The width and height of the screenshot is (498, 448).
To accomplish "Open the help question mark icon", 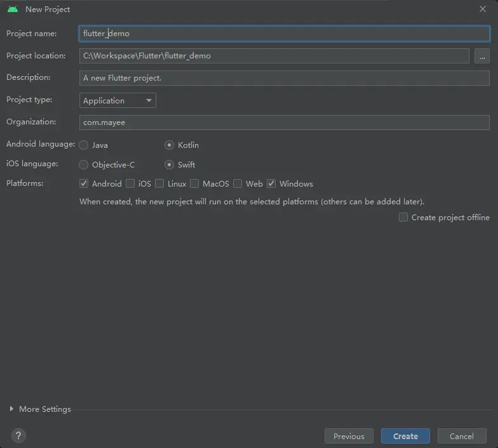I will click(18, 436).
